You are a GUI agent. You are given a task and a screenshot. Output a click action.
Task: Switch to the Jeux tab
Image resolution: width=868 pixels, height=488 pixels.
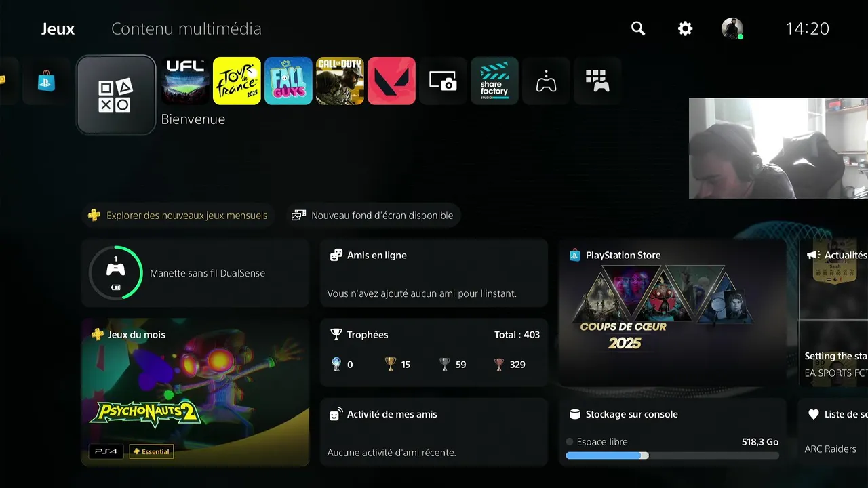pyautogui.click(x=58, y=29)
